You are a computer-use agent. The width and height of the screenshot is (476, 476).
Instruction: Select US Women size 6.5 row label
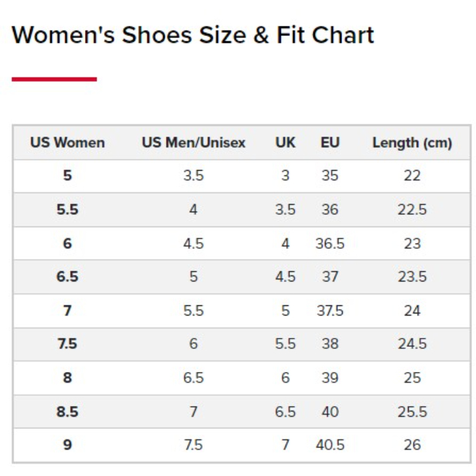click(x=67, y=277)
